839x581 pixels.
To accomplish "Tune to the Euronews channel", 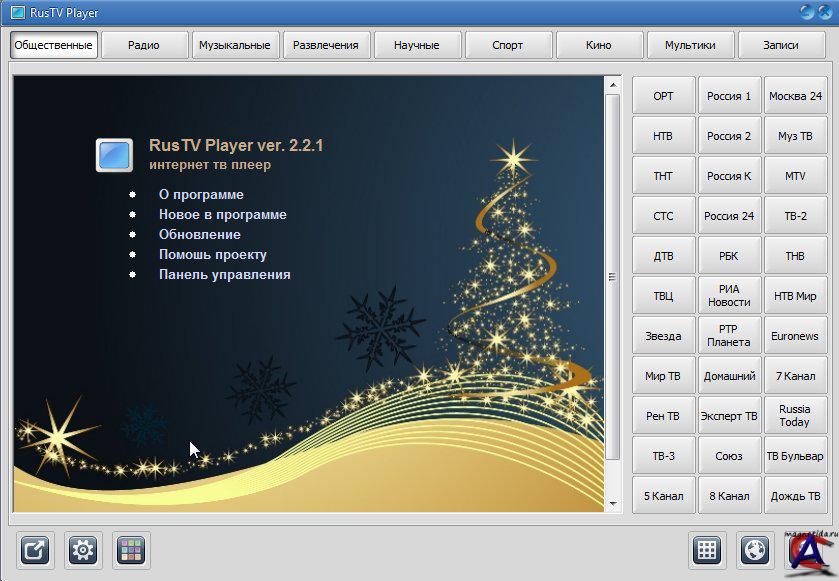I will click(794, 336).
